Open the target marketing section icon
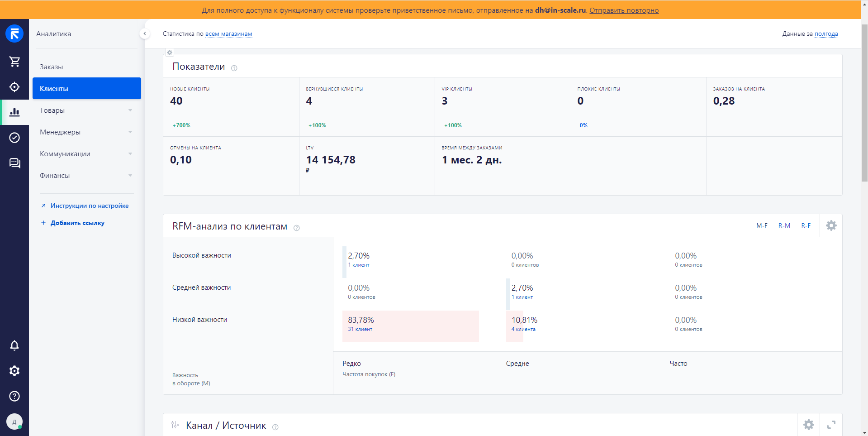868x436 pixels. tap(14, 86)
